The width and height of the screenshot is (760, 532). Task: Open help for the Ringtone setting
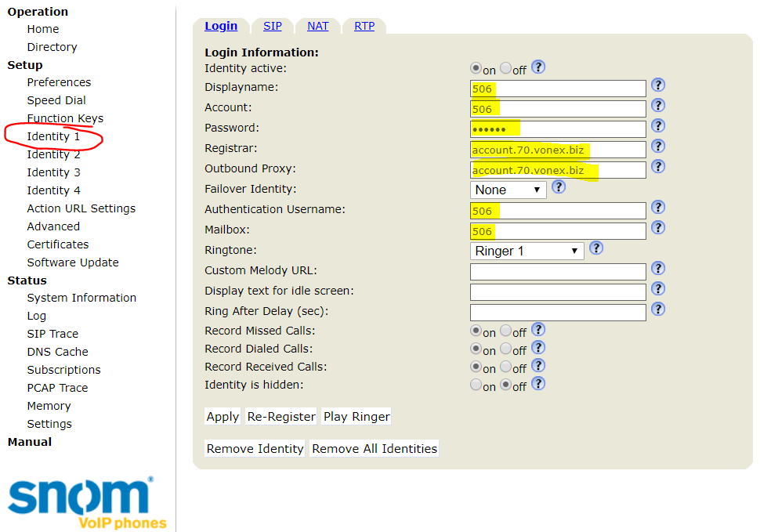click(x=596, y=248)
